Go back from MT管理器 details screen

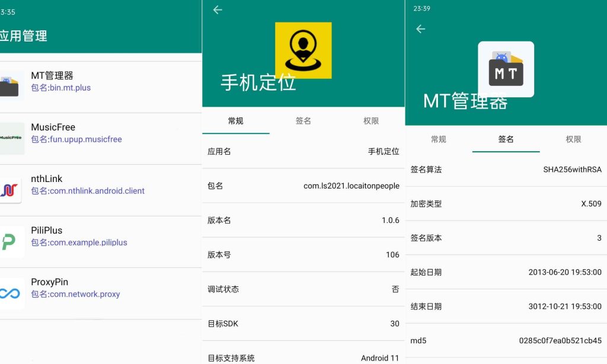click(x=420, y=29)
